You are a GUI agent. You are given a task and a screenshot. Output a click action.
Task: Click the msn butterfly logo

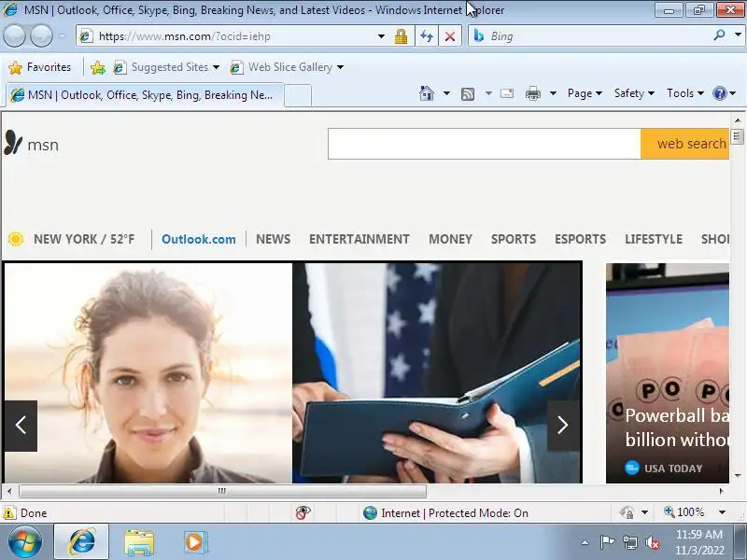click(x=32, y=144)
